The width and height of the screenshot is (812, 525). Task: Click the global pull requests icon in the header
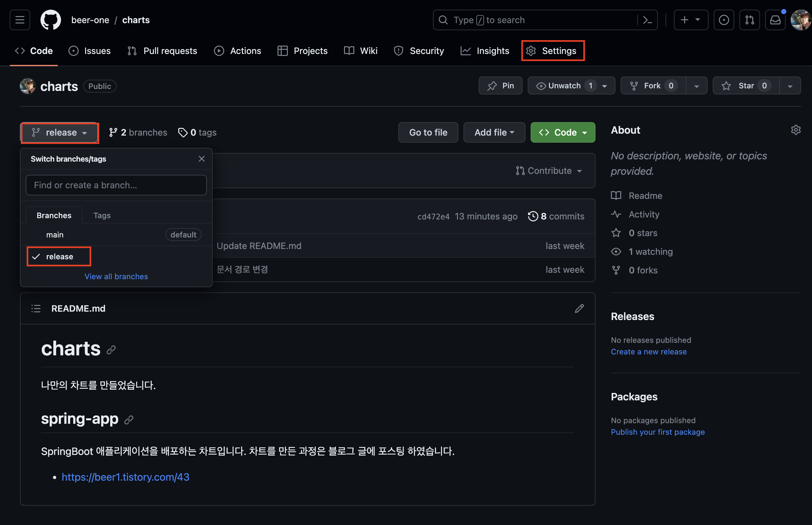pyautogui.click(x=749, y=20)
